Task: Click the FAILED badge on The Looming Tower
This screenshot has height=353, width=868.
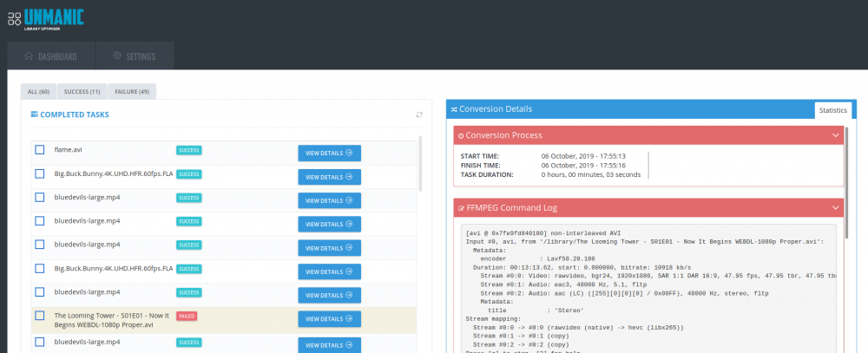Action: (x=187, y=316)
